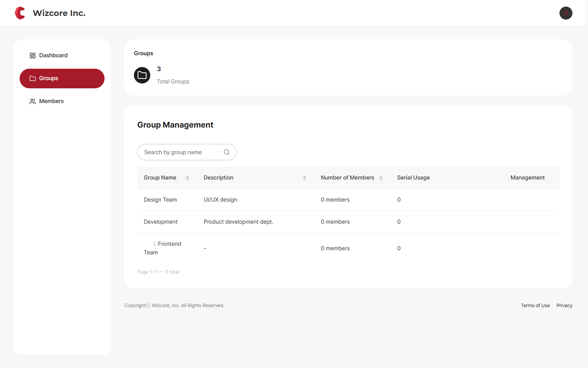Viewport: 588px width, 368px height.
Task: Click the UI/UX design description
Action: (220, 200)
